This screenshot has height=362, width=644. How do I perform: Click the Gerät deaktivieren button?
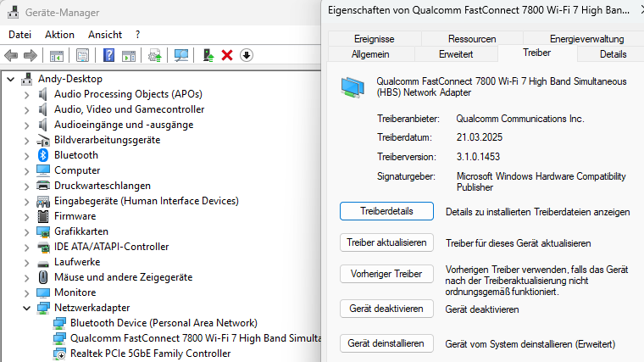pyautogui.click(x=386, y=309)
